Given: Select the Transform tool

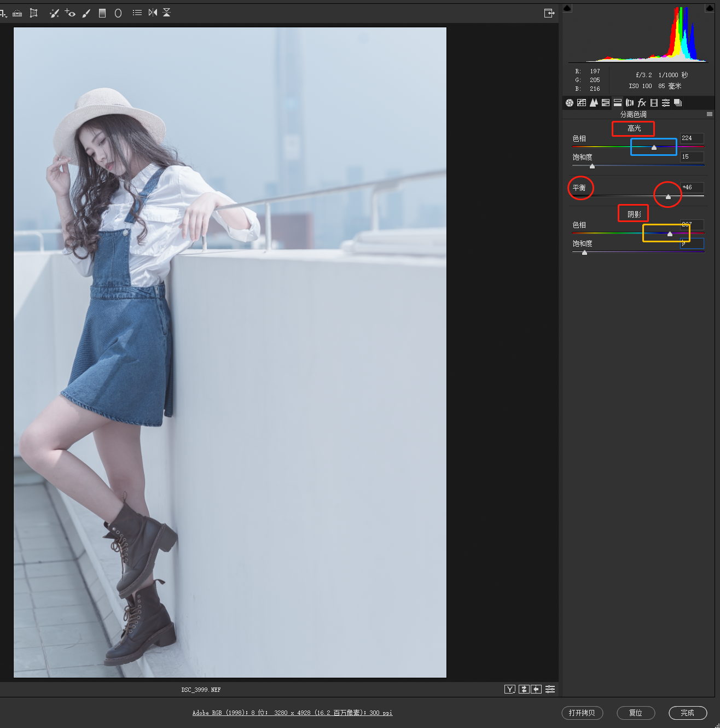Looking at the screenshot, I should tap(34, 13).
